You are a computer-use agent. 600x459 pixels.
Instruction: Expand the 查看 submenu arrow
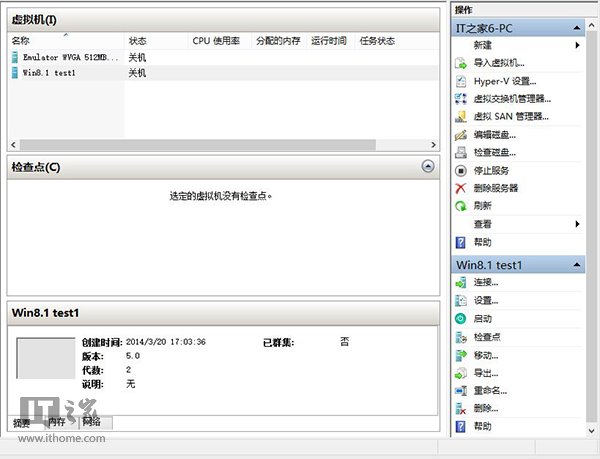click(577, 224)
